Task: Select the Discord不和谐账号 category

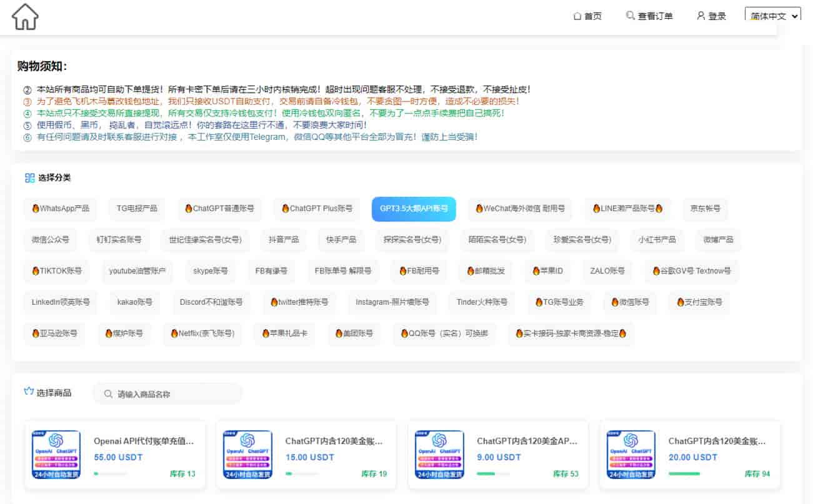Action: [x=211, y=302]
